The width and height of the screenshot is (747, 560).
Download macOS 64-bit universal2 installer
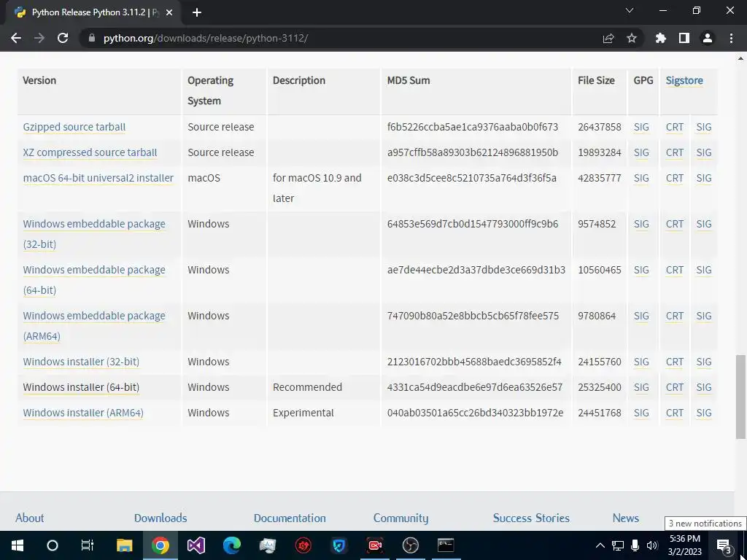(x=98, y=178)
